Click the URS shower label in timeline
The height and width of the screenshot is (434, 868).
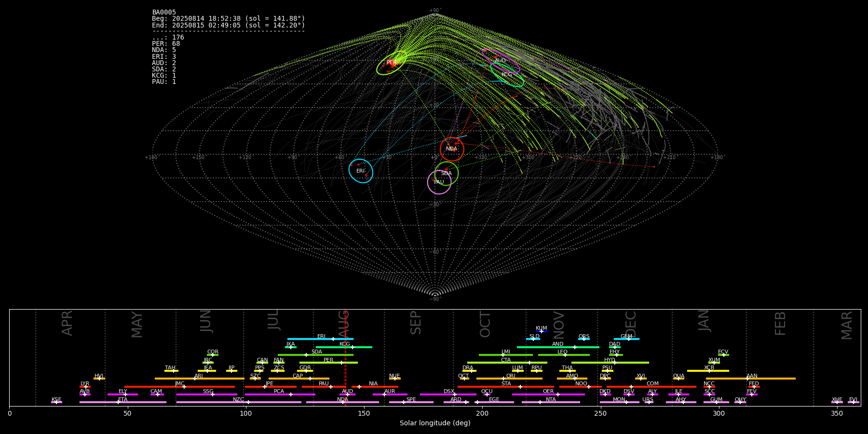pos(648,400)
